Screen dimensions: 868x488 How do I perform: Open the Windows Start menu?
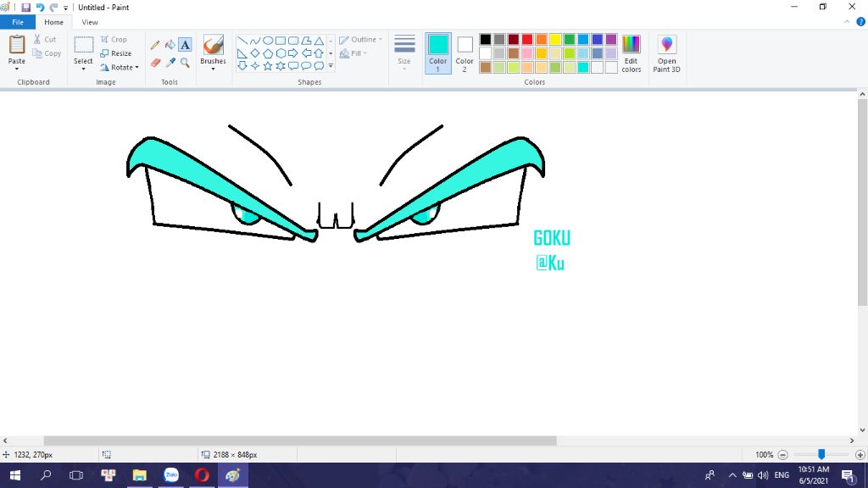click(x=15, y=475)
